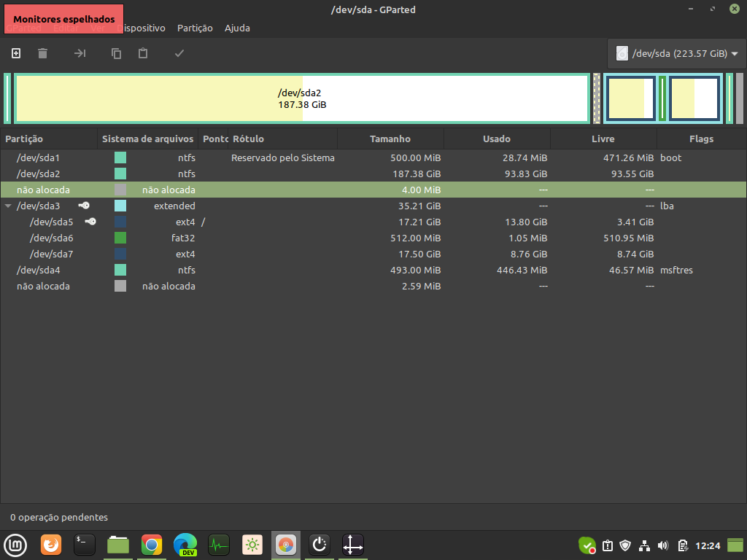
Task: Click the show desktop green panel button
Action: 735,545
